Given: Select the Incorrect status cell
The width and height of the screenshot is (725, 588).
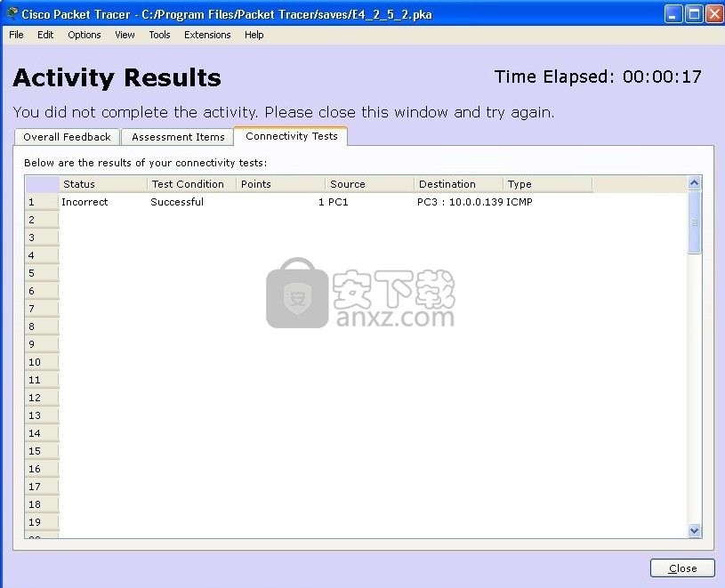Looking at the screenshot, I should [x=103, y=202].
